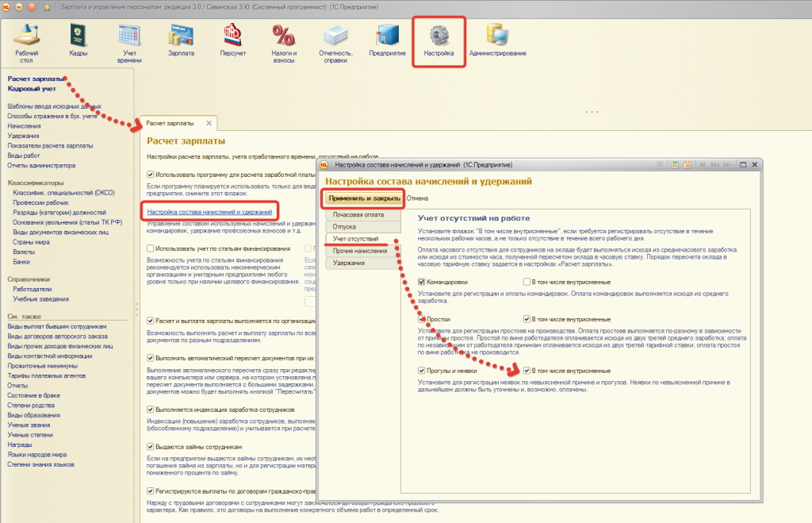Toggle Выполняется индексация заработка сотрудников
The height and width of the screenshot is (523, 812).
pyautogui.click(x=150, y=410)
